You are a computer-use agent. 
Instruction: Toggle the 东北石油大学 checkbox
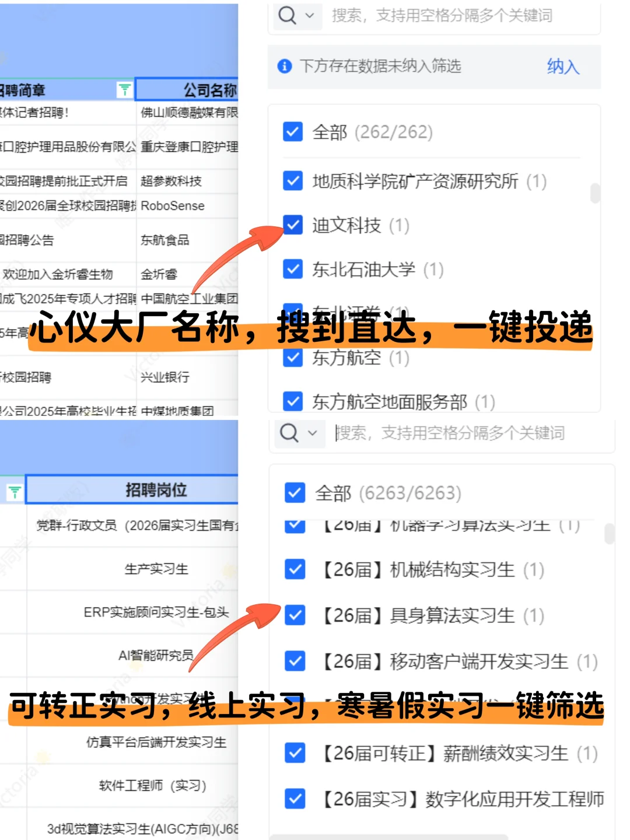pyautogui.click(x=292, y=269)
